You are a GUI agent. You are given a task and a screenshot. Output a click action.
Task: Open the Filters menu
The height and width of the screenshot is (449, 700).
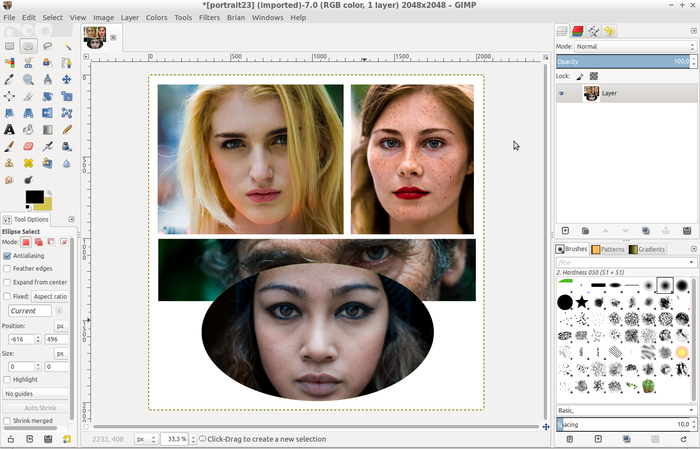tap(209, 17)
